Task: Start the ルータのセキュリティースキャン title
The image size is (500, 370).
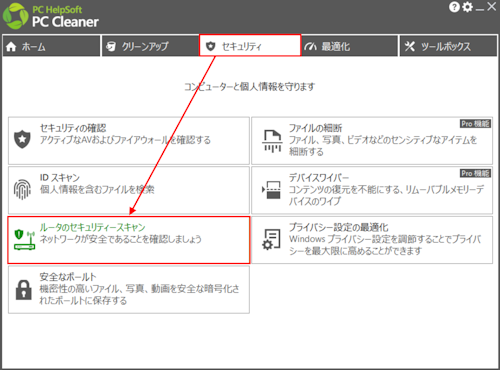Action: coord(92,227)
